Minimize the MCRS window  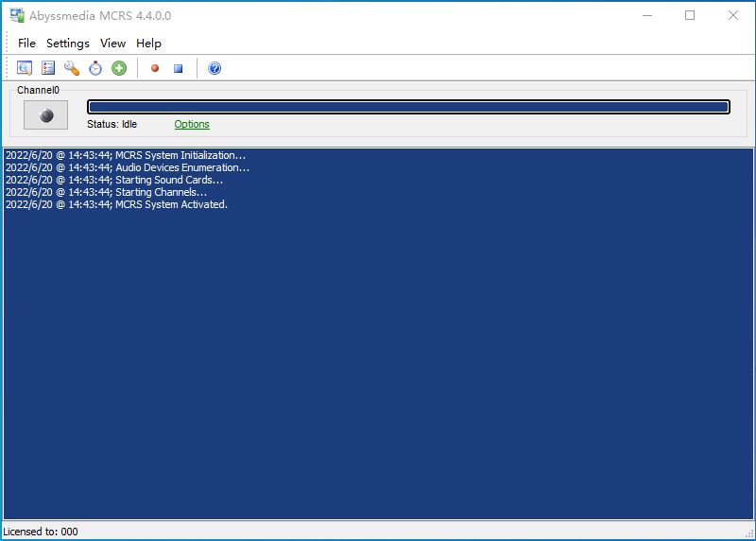click(x=647, y=15)
